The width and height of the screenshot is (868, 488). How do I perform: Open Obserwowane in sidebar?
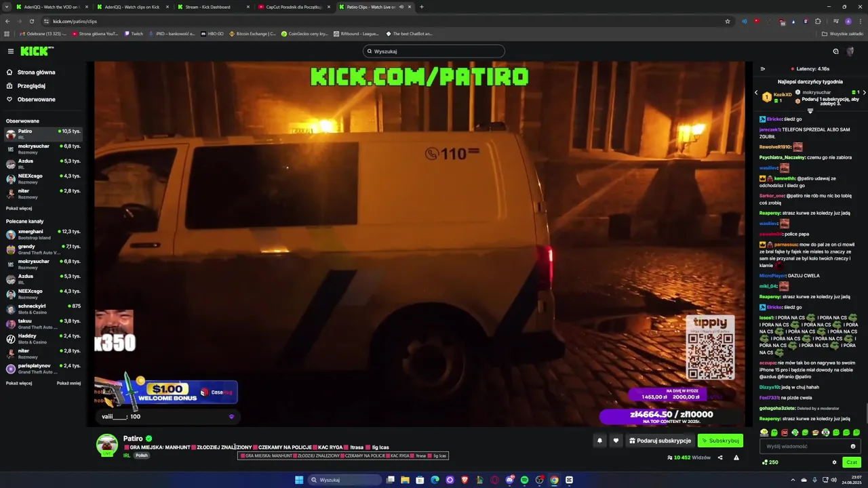(x=31, y=99)
